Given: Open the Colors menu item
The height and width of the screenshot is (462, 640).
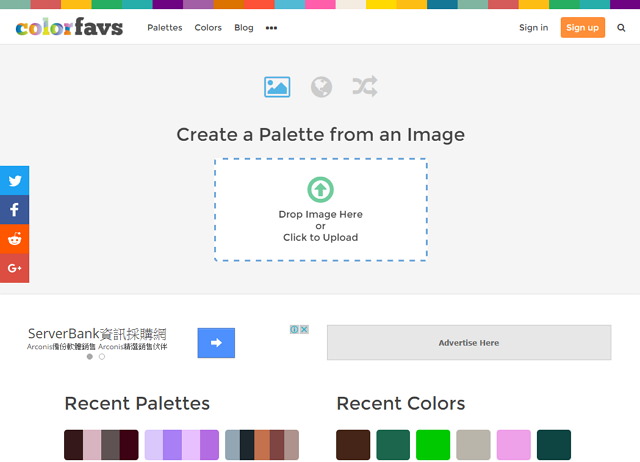Looking at the screenshot, I should click(x=208, y=28).
